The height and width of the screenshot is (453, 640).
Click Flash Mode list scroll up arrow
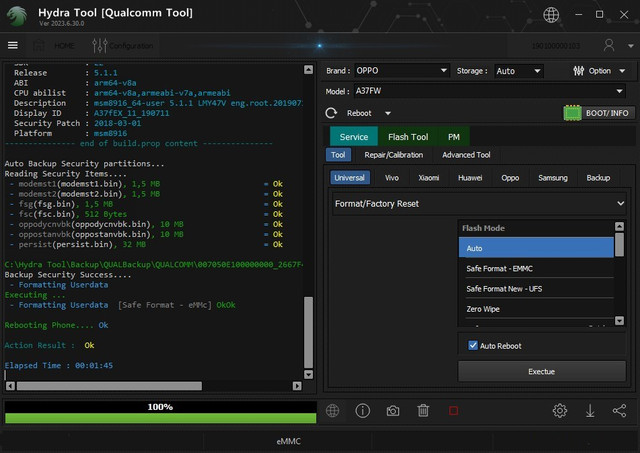(619, 226)
